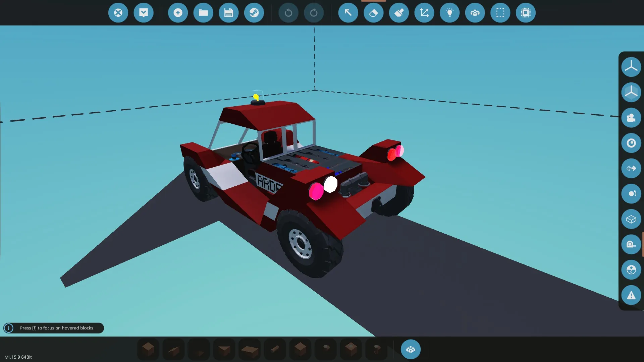This screenshot has width=644, height=362.
Task: Click the tape measure tool button
Action: click(631, 244)
